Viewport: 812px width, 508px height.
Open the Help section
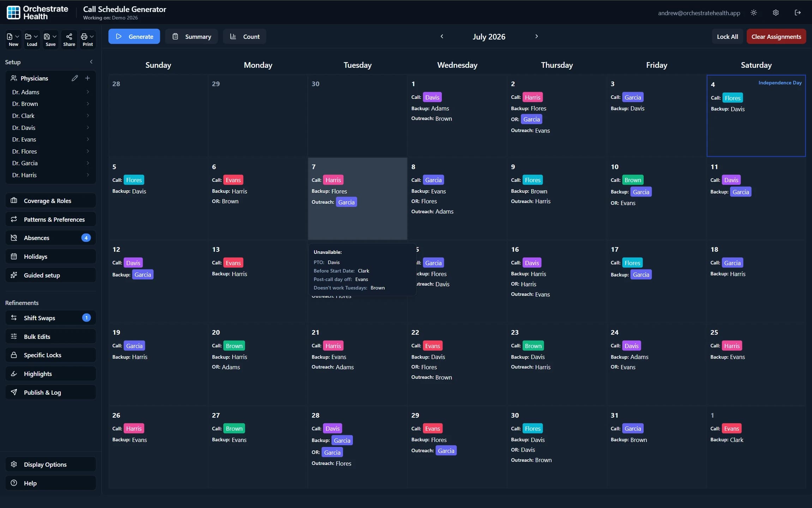tap(51, 483)
